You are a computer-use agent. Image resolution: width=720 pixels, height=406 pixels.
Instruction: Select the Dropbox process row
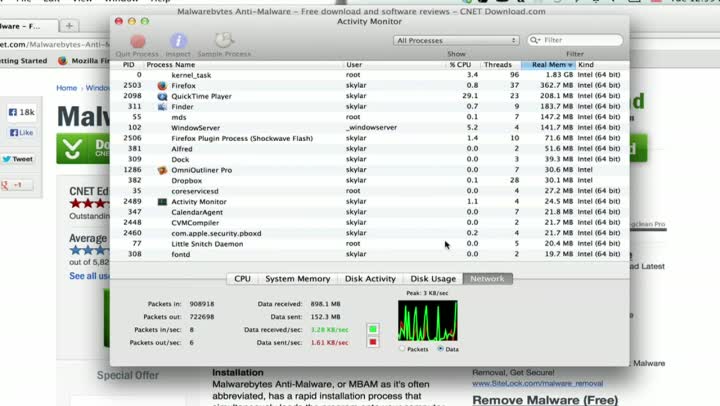click(x=370, y=180)
